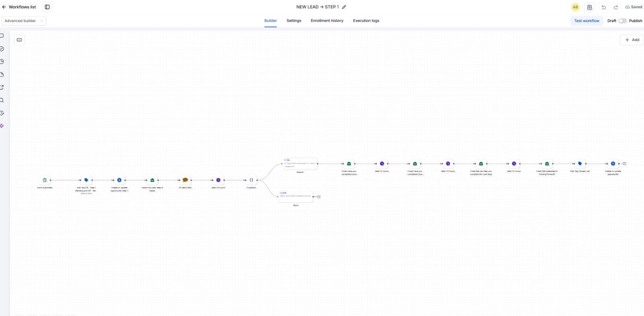
Task: Select the Wait 24 Hours node before Condition
Action: pos(218,180)
